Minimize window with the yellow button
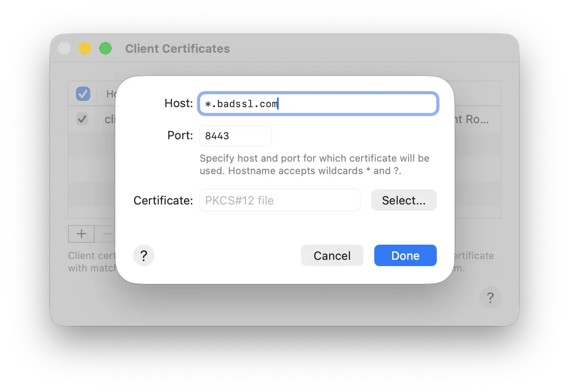569x392 pixels. coord(85,48)
